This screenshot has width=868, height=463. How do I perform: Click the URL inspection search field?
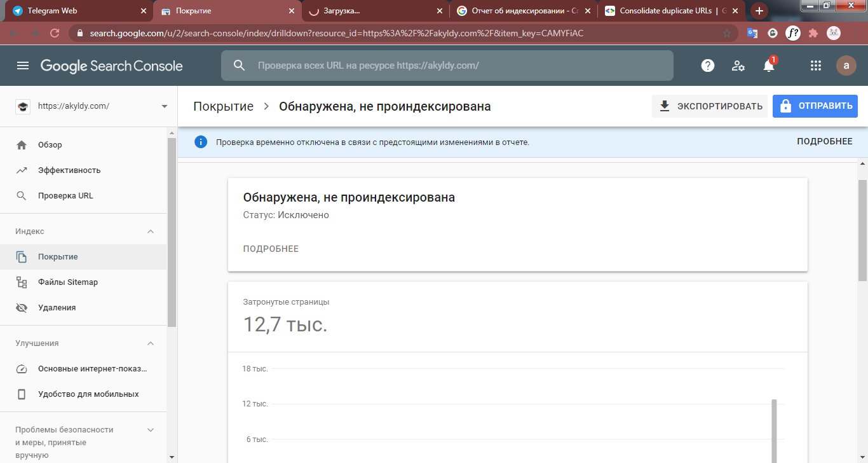pos(447,66)
